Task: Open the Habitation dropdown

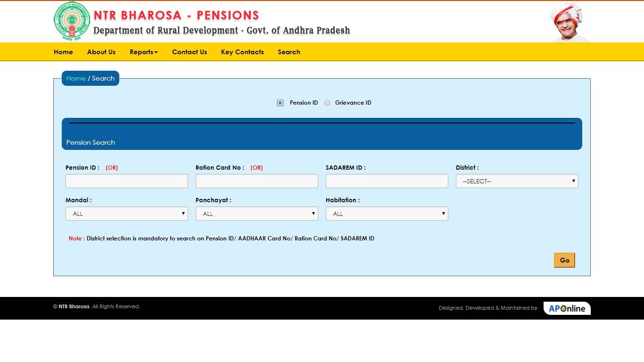Action: (387, 214)
